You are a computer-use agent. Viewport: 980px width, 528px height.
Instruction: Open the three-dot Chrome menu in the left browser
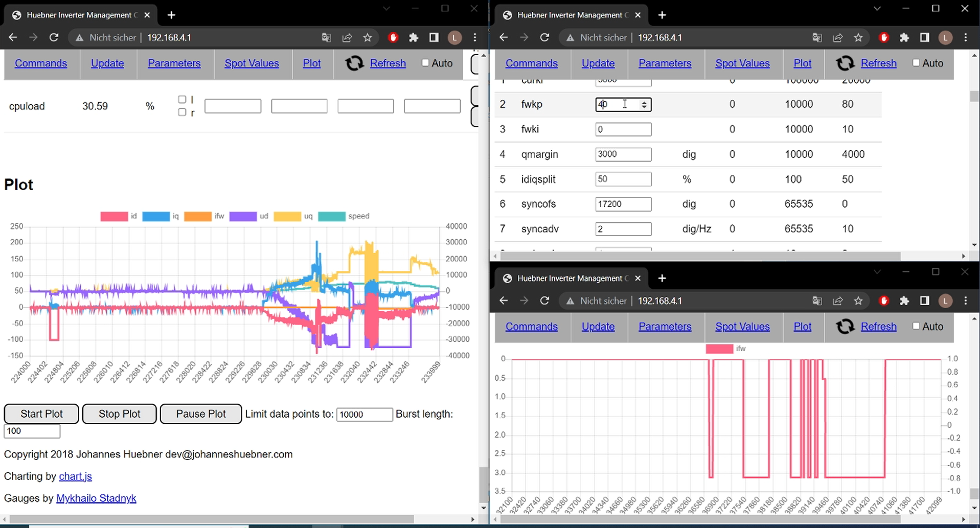pos(475,37)
